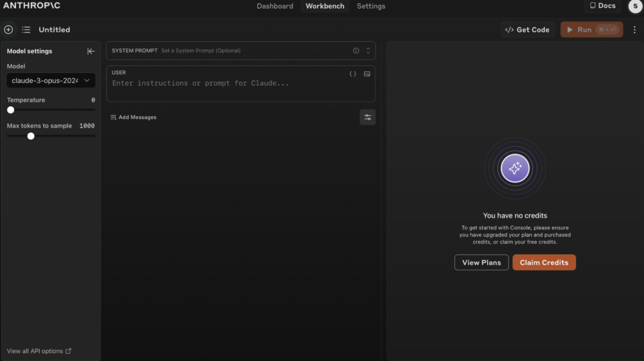Click the Temperature value 0
The width and height of the screenshot is (644, 361).
93,100
